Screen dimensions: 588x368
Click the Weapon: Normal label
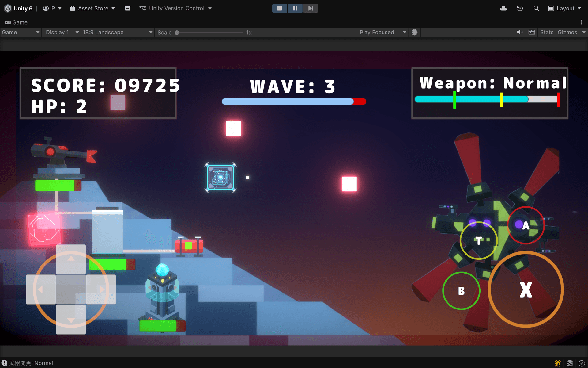[493, 83]
